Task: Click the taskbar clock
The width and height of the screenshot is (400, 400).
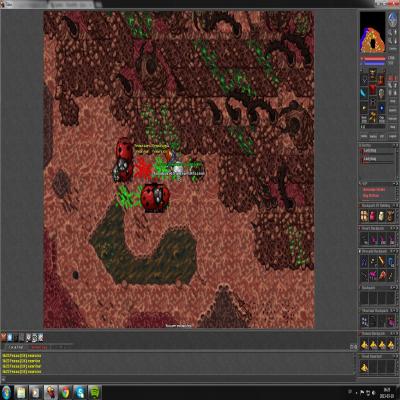Action: pos(387,392)
